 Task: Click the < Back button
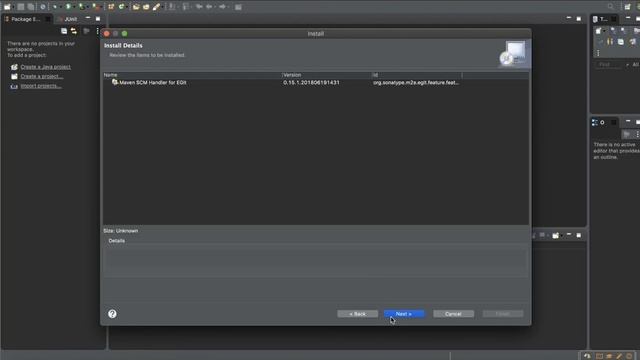pos(358,314)
